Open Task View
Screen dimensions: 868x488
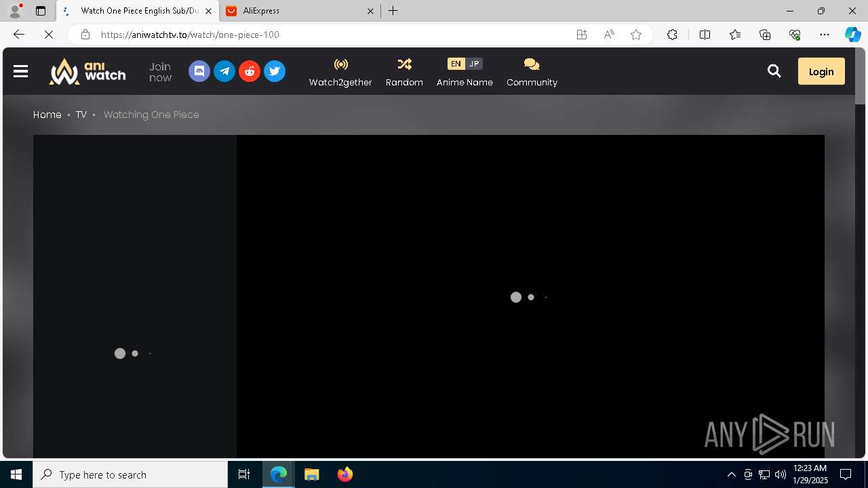pos(244,474)
